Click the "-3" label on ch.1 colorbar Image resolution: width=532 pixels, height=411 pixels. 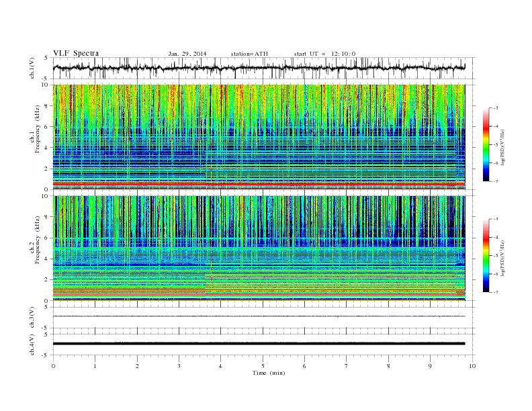tap(495, 108)
